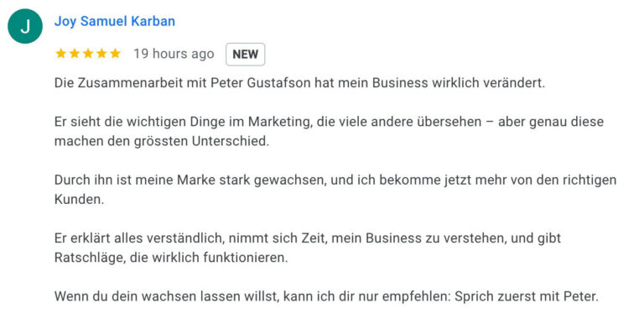Click the sentence starting Die Zusammenarbeit mit

point(300,83)
